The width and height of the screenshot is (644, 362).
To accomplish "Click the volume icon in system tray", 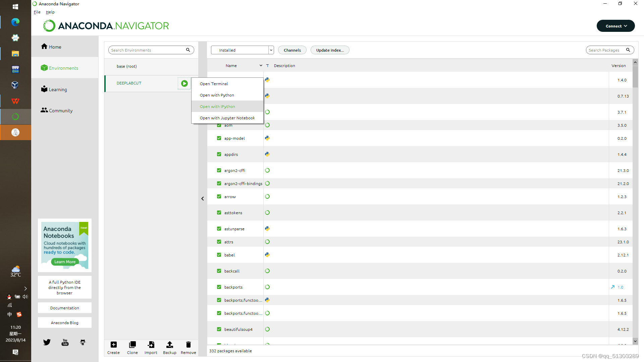I will coord(25,297).
